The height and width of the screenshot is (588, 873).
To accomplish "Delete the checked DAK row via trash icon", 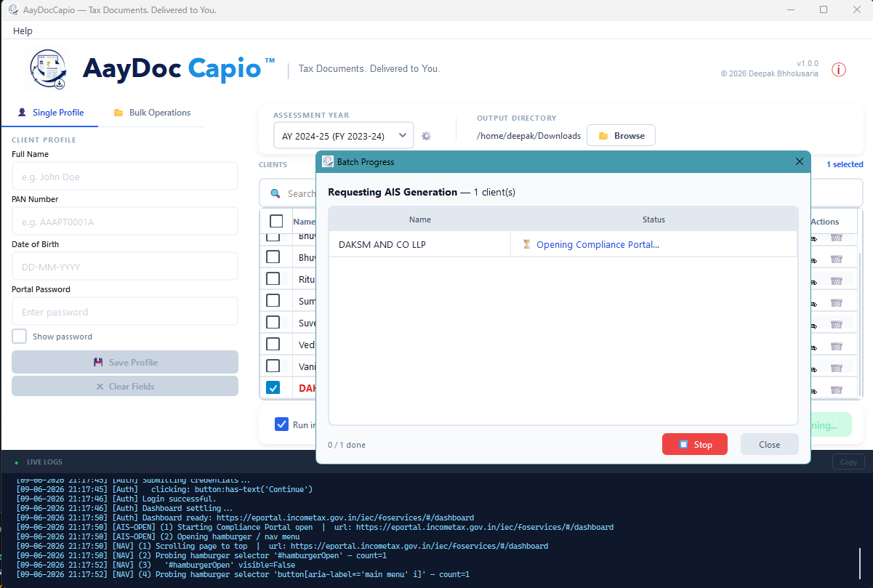I will pyautogui.click(x=837, y=389).
